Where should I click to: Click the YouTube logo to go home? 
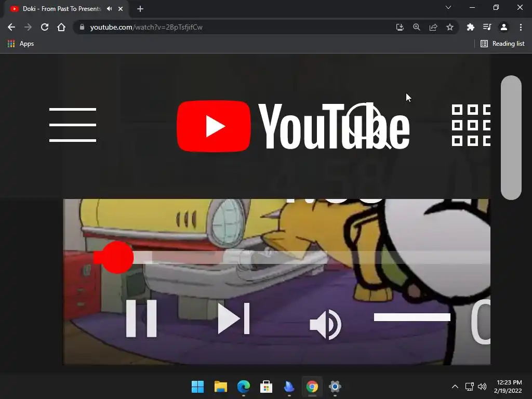tap(293, 126)
